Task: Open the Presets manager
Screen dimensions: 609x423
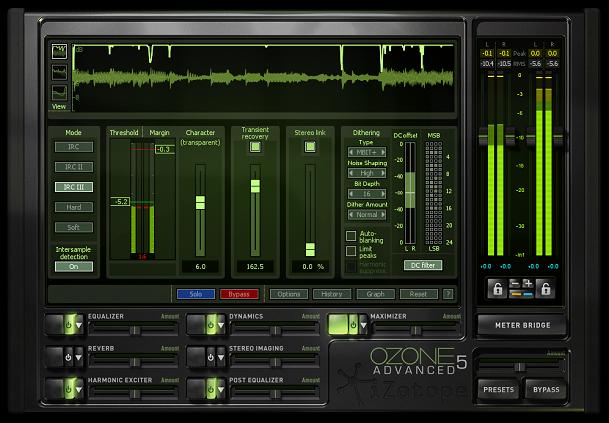Action: [x=498, y=389]
